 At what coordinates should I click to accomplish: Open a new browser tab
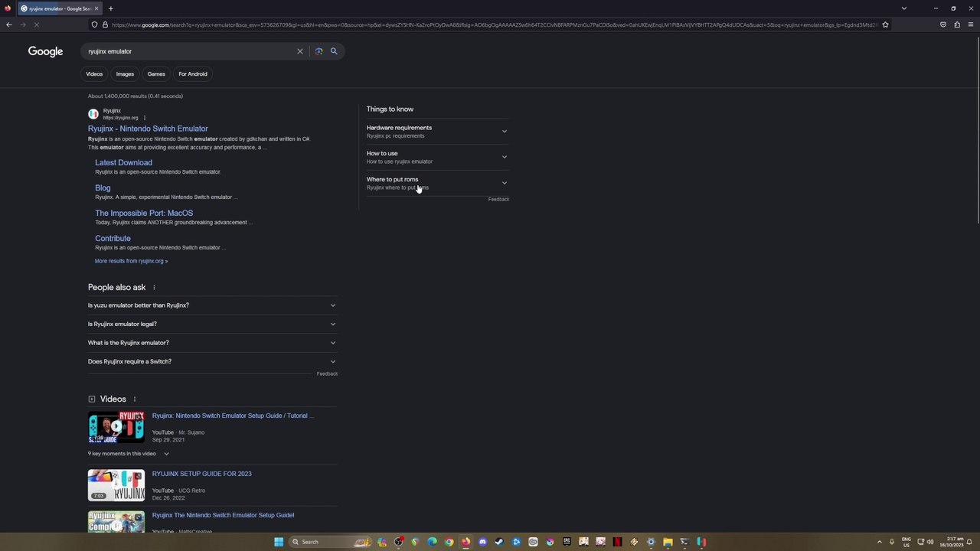tap(110, 8)
